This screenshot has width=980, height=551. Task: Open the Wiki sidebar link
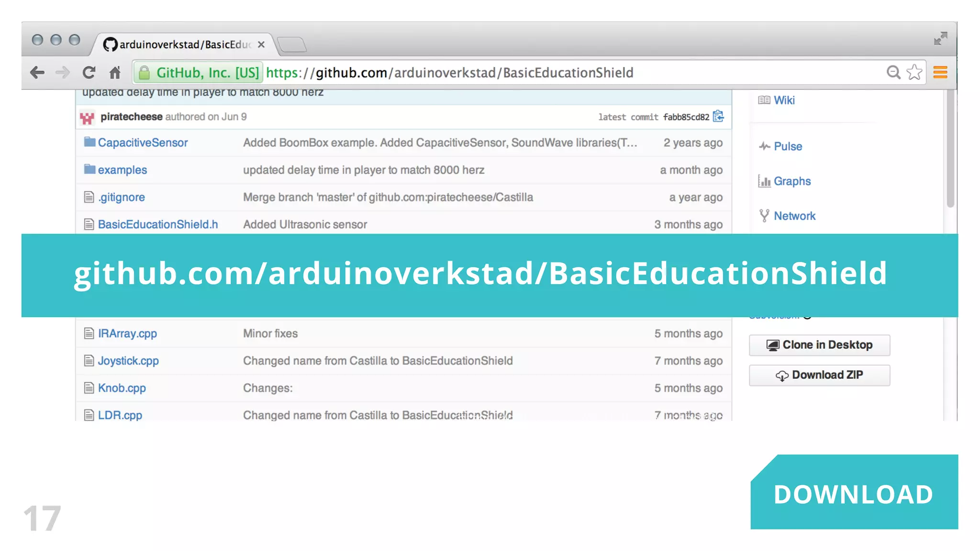click(784, 100)
